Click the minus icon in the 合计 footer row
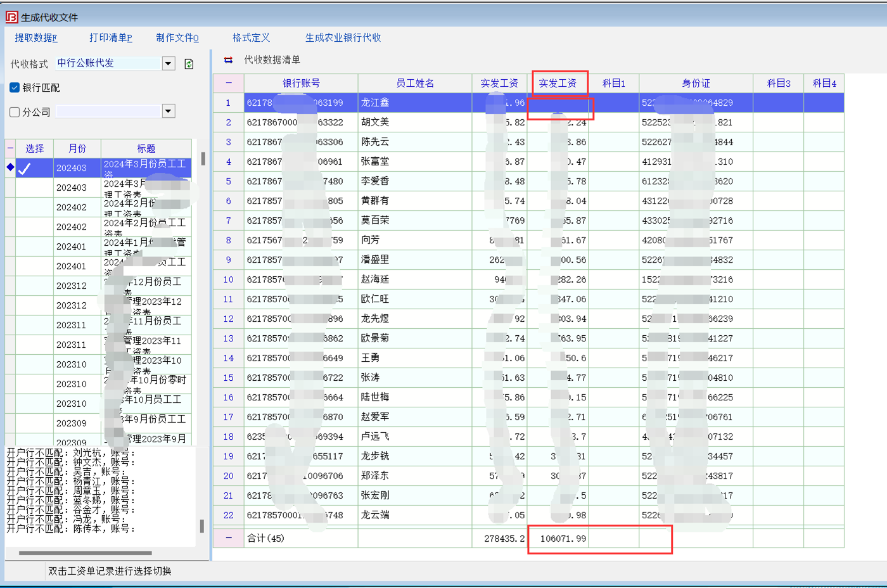Viewport: 887px width, 588px height. coord(229,538)
